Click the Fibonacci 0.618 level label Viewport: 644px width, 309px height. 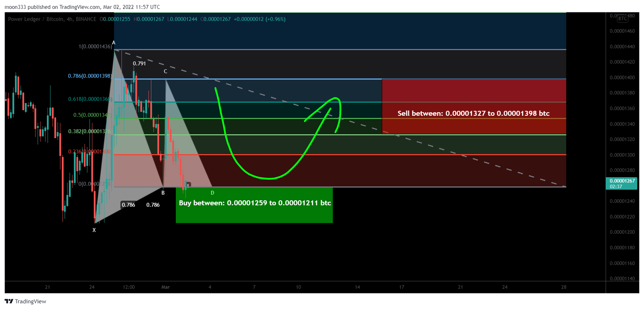point(90,99)
